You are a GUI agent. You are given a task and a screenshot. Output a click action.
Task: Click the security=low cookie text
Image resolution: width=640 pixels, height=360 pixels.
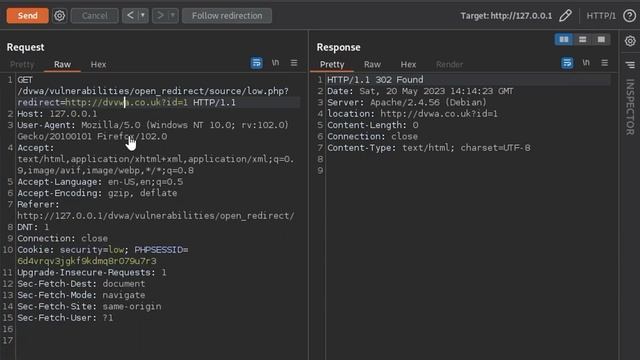92,250
